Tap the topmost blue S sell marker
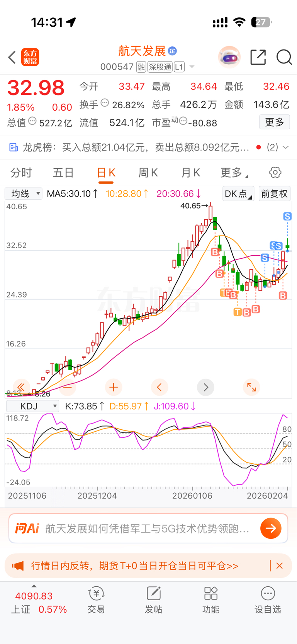This screenshot has height=644, width=297. [287, 216]
